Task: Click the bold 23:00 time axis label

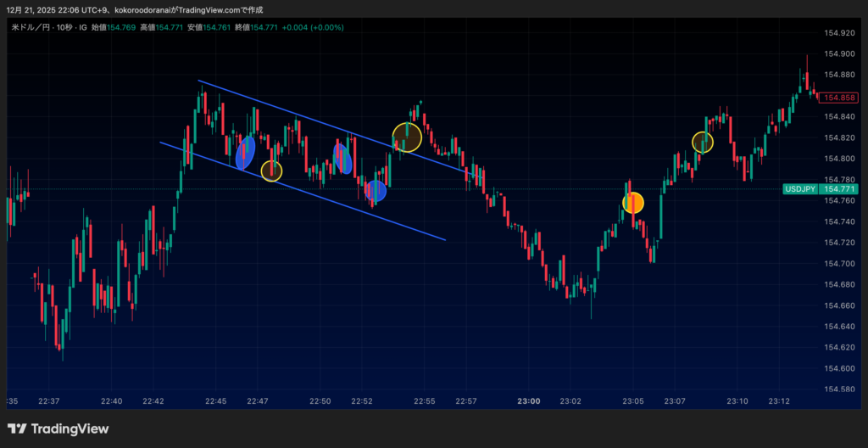Action: point(528,400)
